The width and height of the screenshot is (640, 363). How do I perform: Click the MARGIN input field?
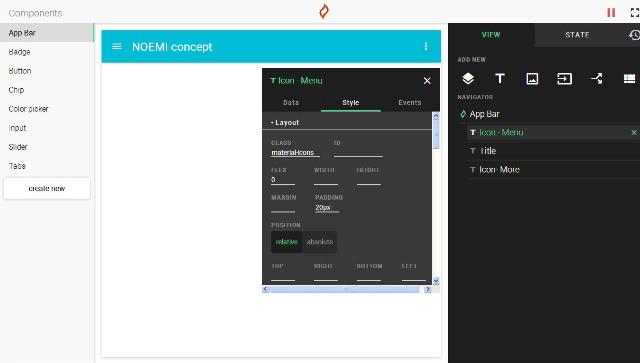[x=282, y=208]
